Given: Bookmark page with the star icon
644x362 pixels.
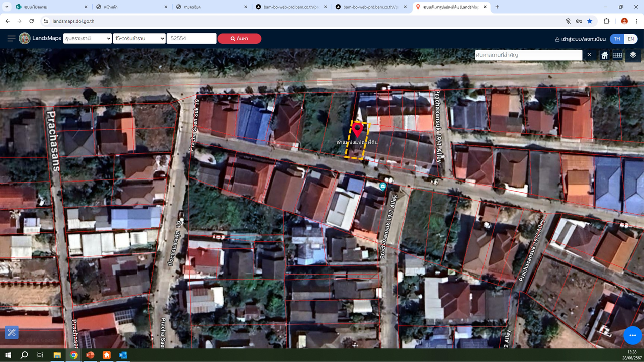Looking at the screenshot, I should pyautogui.click(x=590, y=21).
